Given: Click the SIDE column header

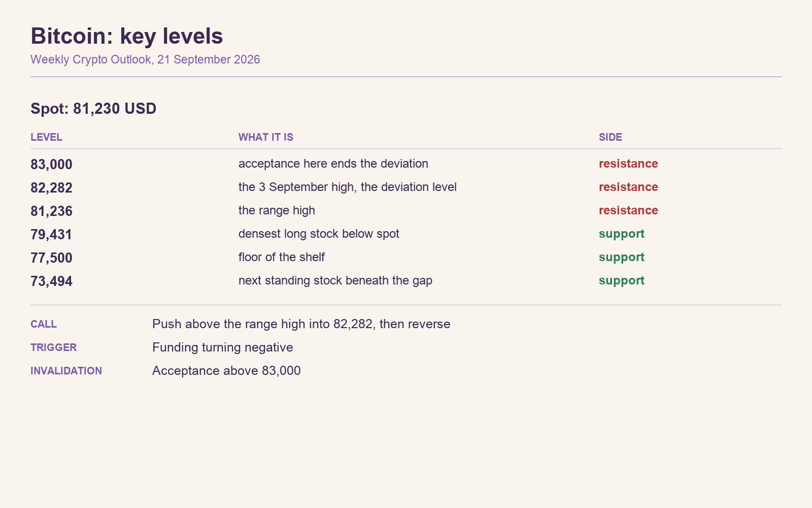Looking at the screenshot, I should 611,137.
